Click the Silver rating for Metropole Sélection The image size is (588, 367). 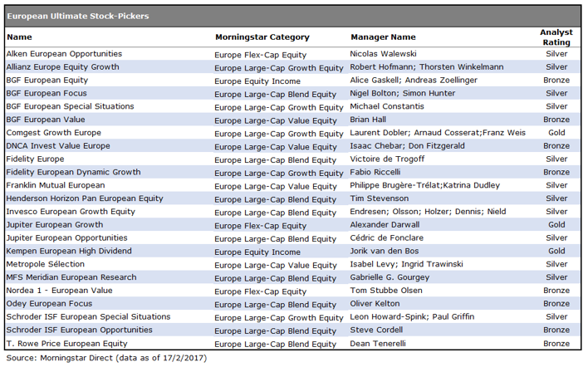tap(556, 264)
